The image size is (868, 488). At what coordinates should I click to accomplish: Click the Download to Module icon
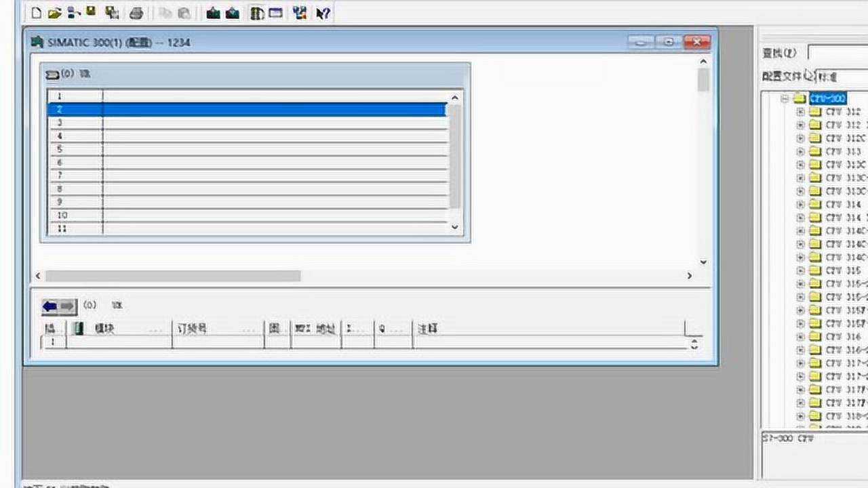coord(213,12)
